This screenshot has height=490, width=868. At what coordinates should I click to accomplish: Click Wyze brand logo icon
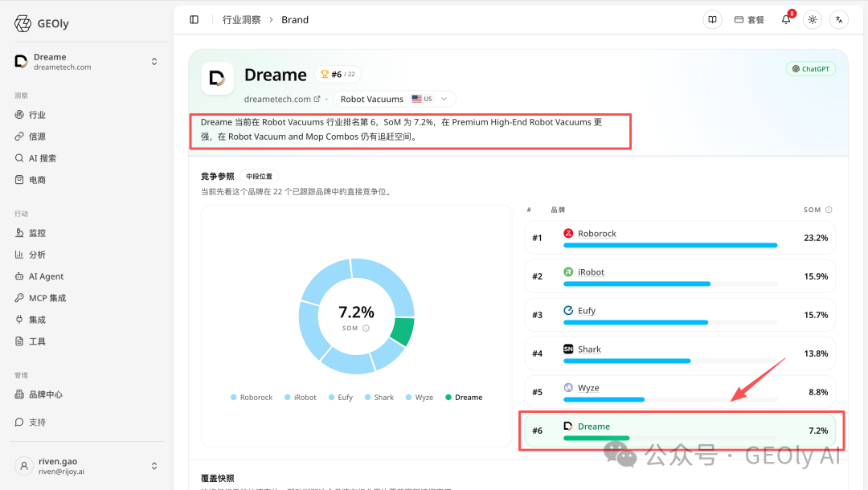[x=568, y=388]
